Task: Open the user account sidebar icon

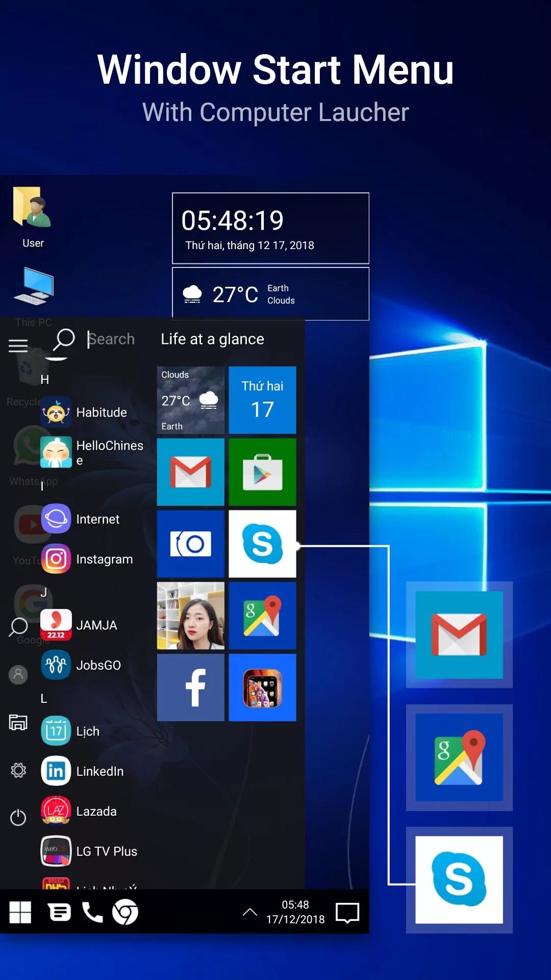Action: [18, 674]
